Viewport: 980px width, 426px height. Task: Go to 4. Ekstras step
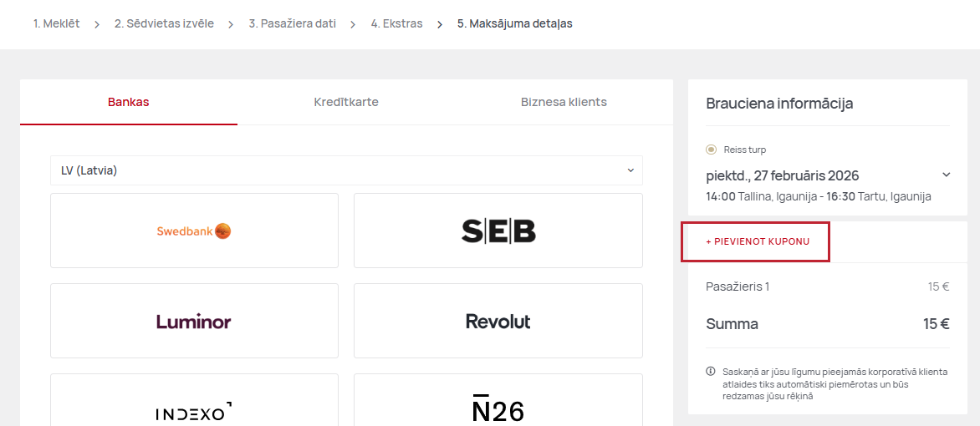(397, 24)
